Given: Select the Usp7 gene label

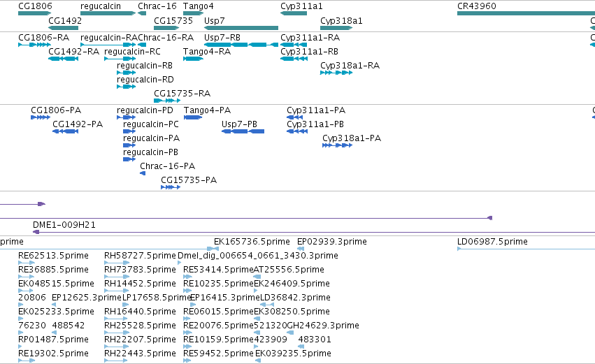Looking at the screenshot, I should click(215, 20).
